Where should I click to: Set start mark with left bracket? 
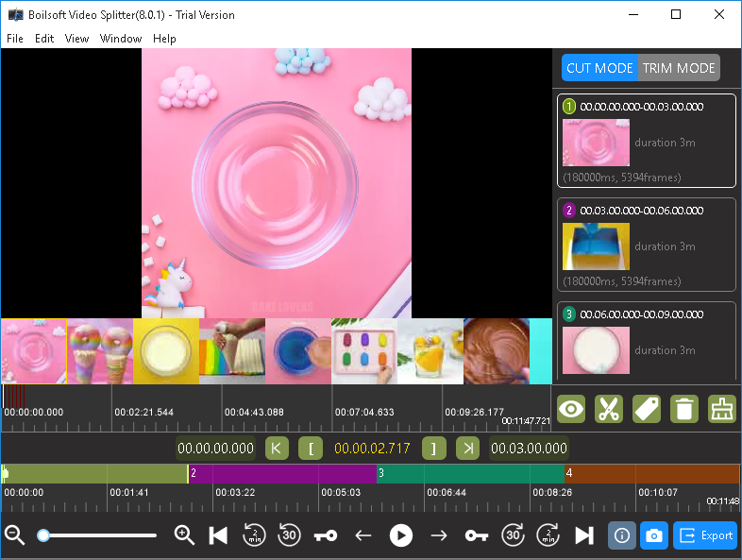(311, 449)
